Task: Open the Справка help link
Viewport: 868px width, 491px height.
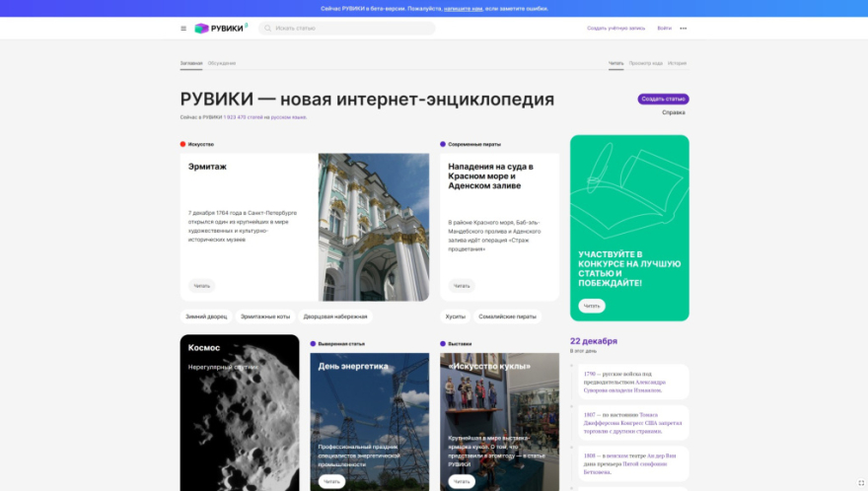Action: [x=673, y=112]
